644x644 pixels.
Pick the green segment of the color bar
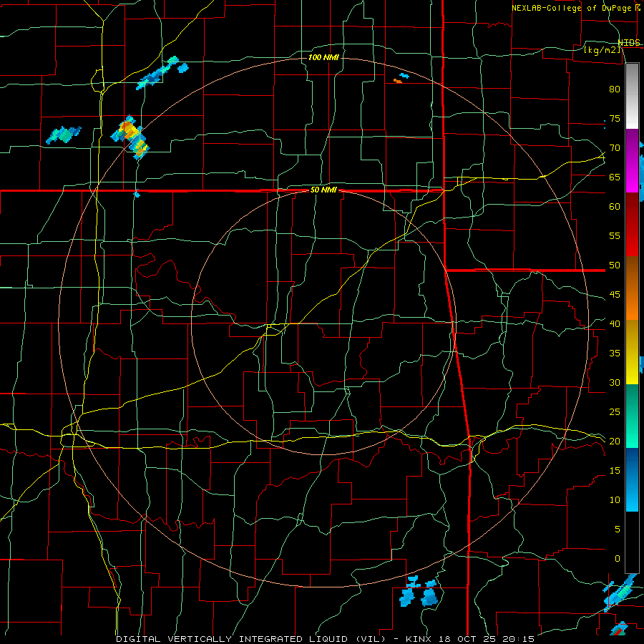point(632,416)
